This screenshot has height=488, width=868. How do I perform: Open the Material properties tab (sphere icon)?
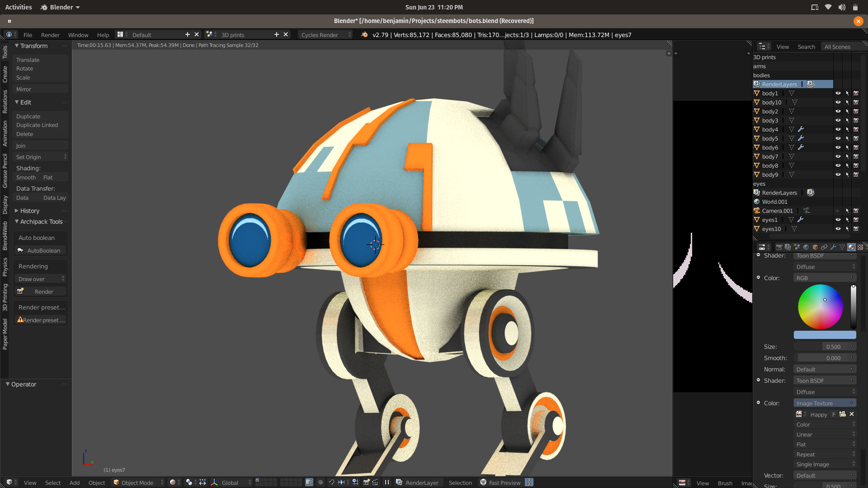851,247
